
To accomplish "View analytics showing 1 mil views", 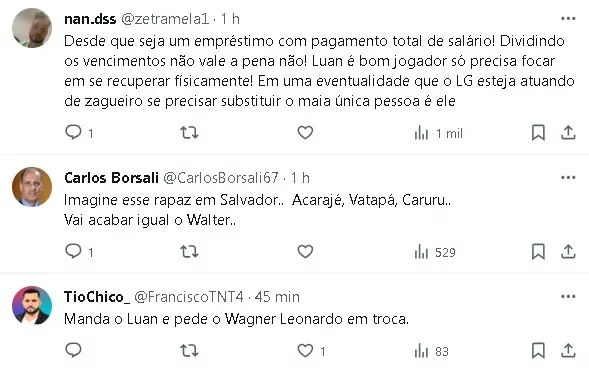I will coord(438,133).
